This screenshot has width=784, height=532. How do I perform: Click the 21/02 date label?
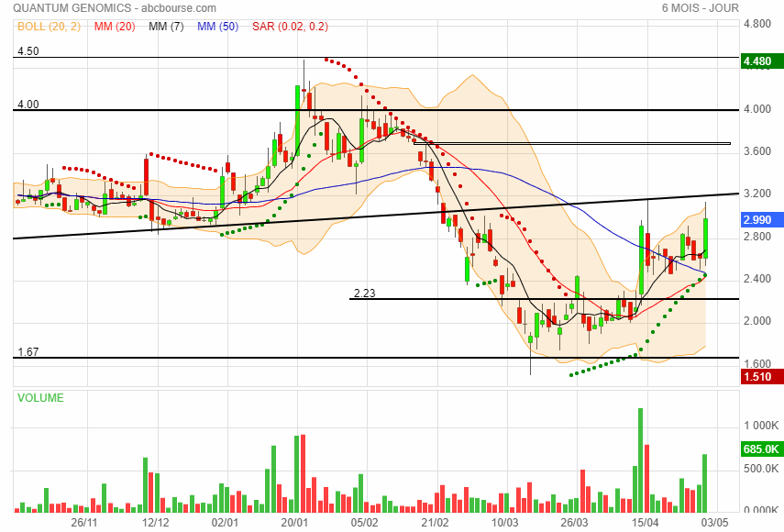(435, 523)
